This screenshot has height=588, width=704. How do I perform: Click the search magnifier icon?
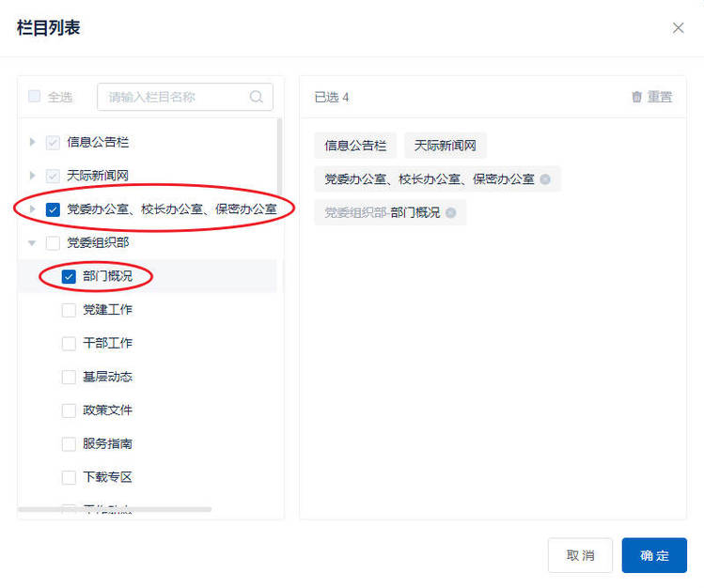(x=257, y=97)
